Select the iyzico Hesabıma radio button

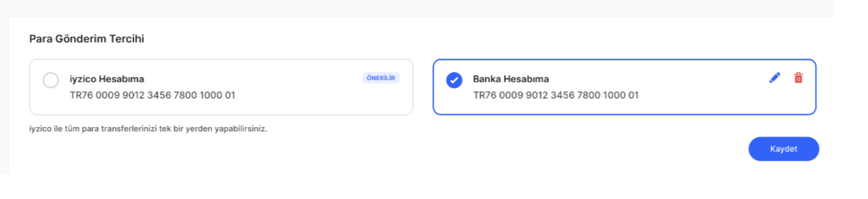tap(51, 80)
